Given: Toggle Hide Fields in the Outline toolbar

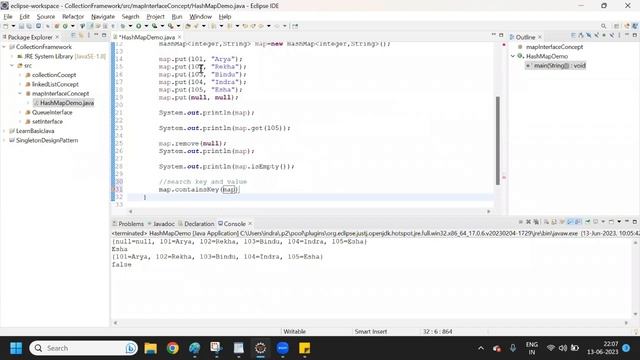Looking at the screenshot, I should click(589, 36).
